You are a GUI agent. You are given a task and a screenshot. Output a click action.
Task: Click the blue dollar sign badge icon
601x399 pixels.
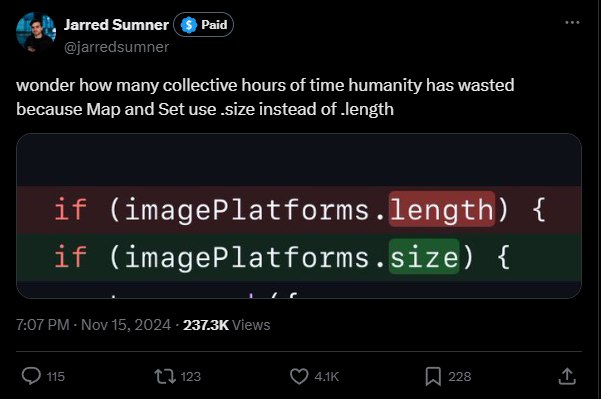189,25
